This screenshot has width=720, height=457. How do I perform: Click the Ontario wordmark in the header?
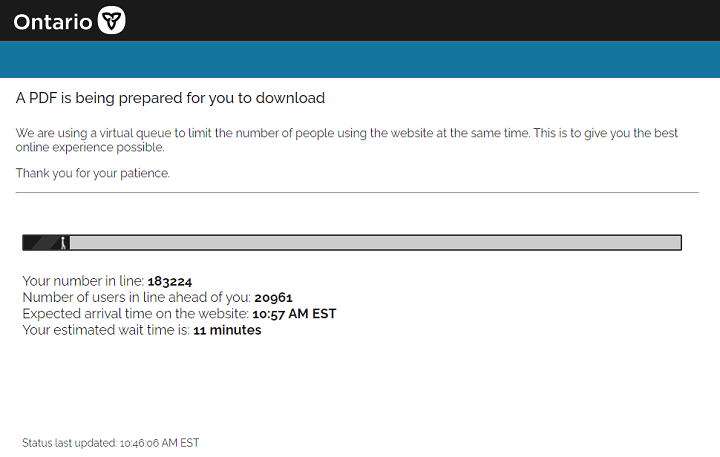[53, 21]
